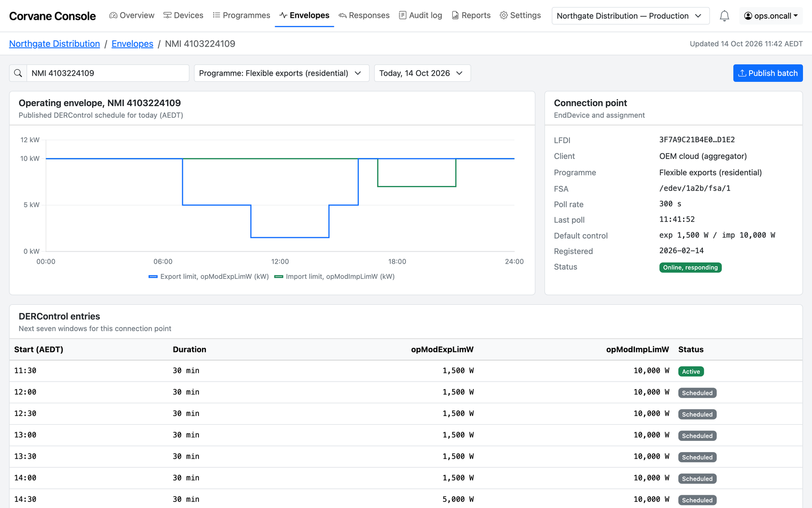Click the Corvane Console brand title

click(x=52, y=16)
